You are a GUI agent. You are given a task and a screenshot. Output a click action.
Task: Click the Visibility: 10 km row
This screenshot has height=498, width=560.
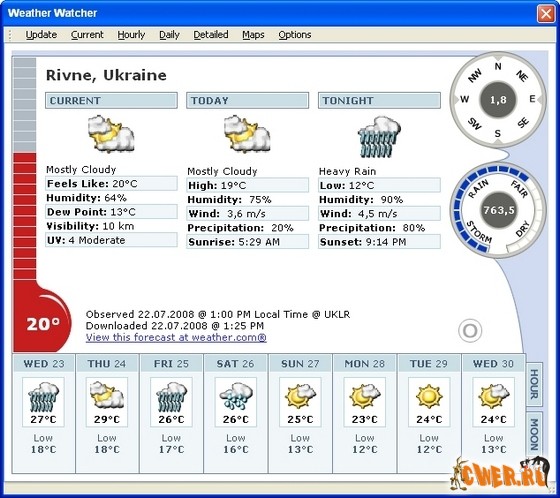[90, 226]
